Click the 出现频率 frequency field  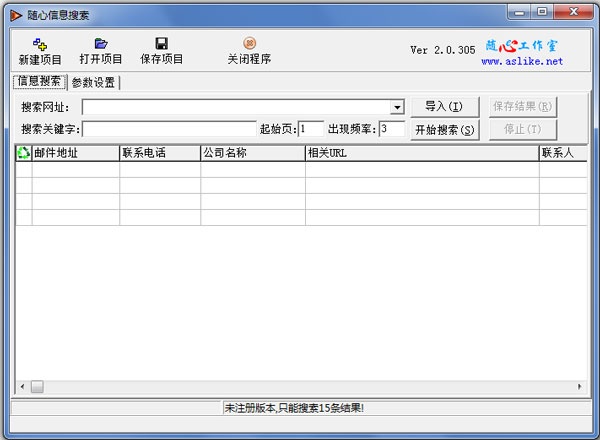(x=390, y=129)
